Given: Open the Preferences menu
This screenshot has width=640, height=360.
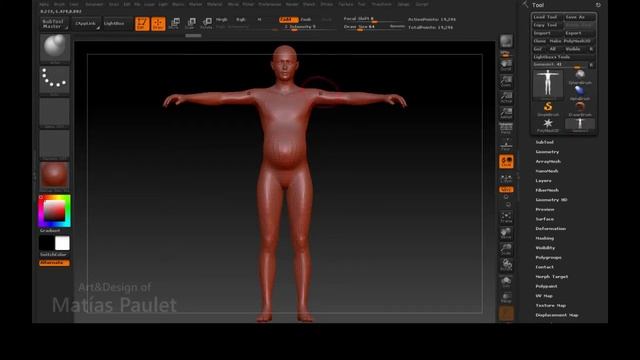Looking at the screenshot, I should 270,4.
